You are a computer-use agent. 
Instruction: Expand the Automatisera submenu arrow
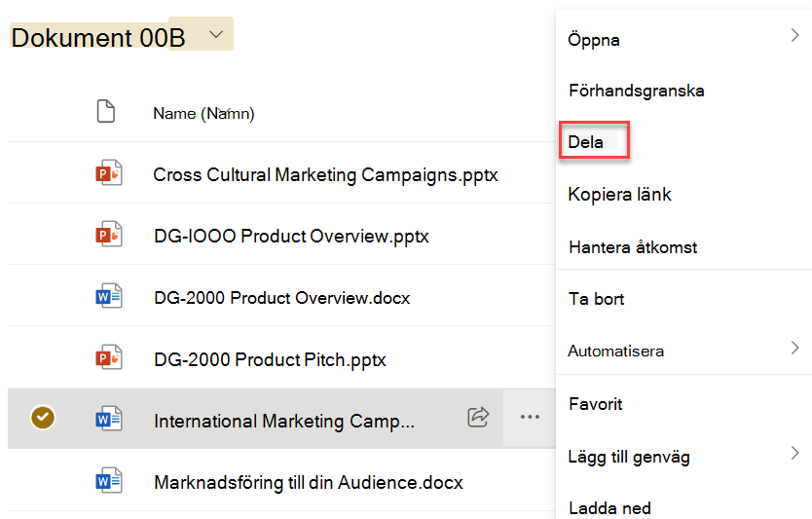pyautogui.click(x=794, y=348)
